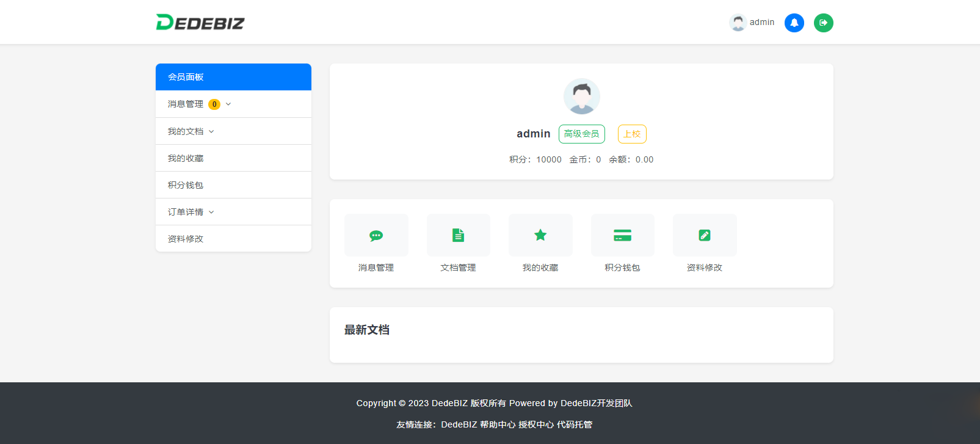980x444 pixels.
Task: Open the 积分钱包 card icon tile
Action: [x=623, y=235]
